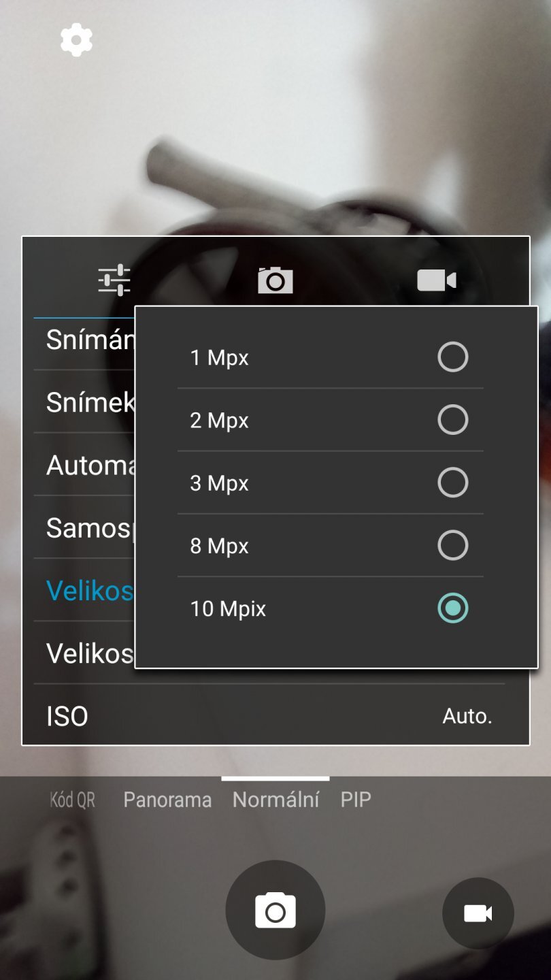Select 2 Mpx radio button
The height and width of the screenshot is (980, 551).
pos(452,420)
